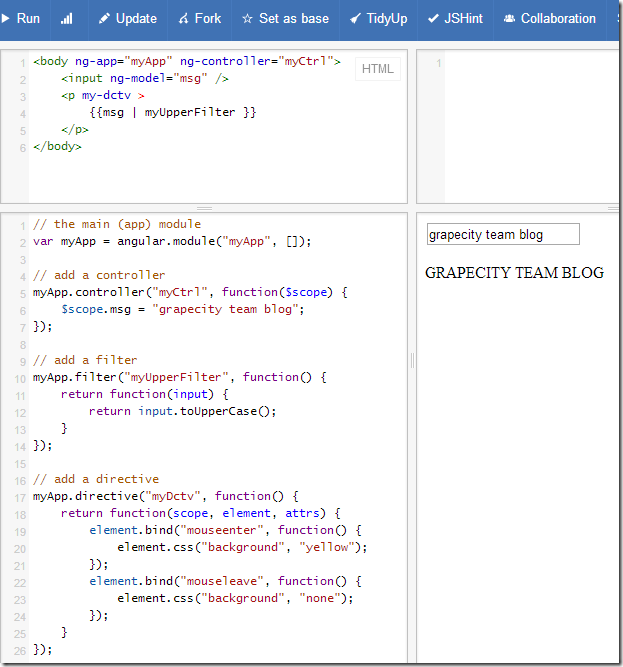
Task: Fork this fiddle
Action: coord(200,18)
